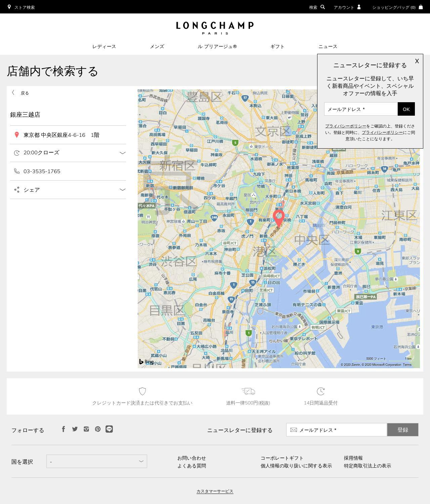Viewport: 430px width, 504px height.
Task: Open Facebook page from footer
Action: tap(63, 429)
